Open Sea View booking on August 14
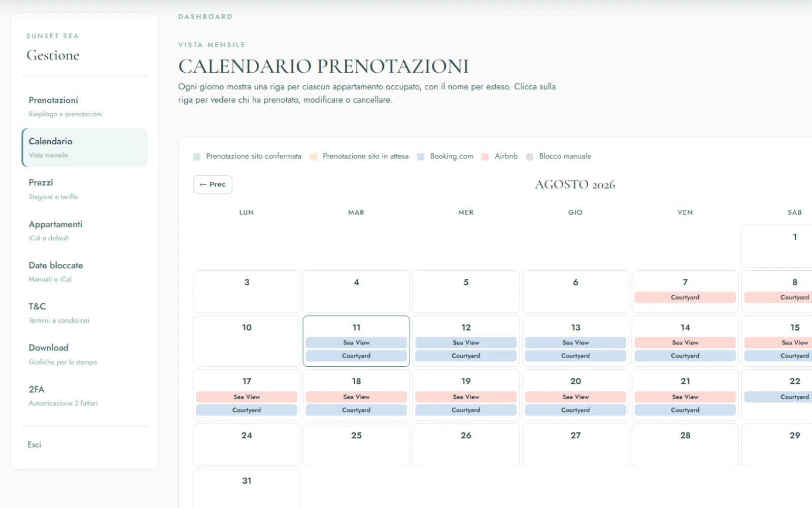812x508 pixels. tap(685, 342)
